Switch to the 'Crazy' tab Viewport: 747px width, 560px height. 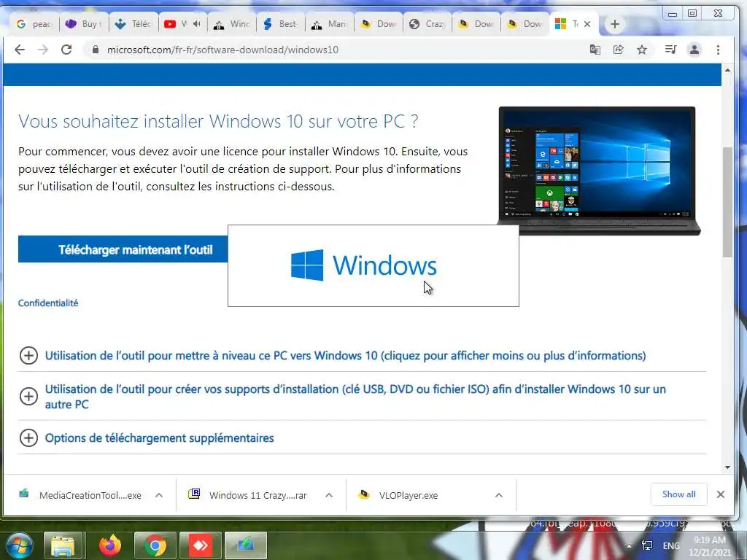coord(427,24)
